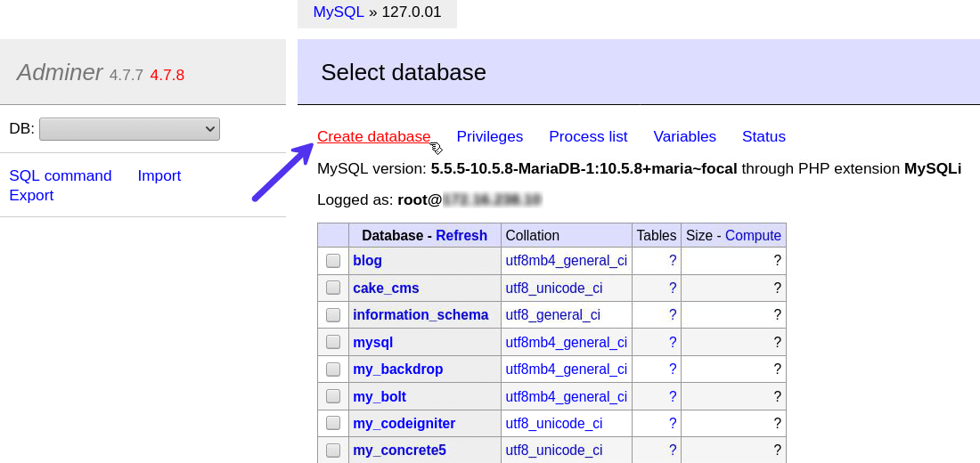Open the my_codeigniter database

[404, 423]
